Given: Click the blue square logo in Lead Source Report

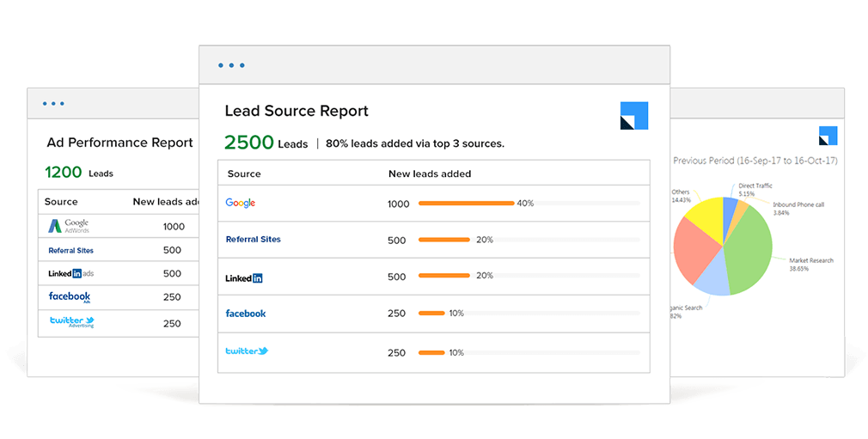Looking at the screenshot, I should pyautogui.click(x=634, y=116).
